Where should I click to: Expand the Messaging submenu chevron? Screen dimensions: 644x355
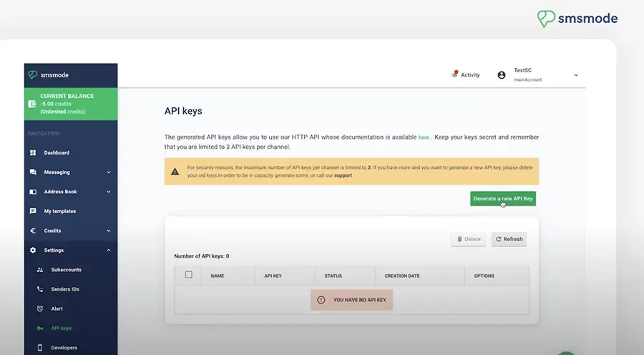click(x=109, y=172)
